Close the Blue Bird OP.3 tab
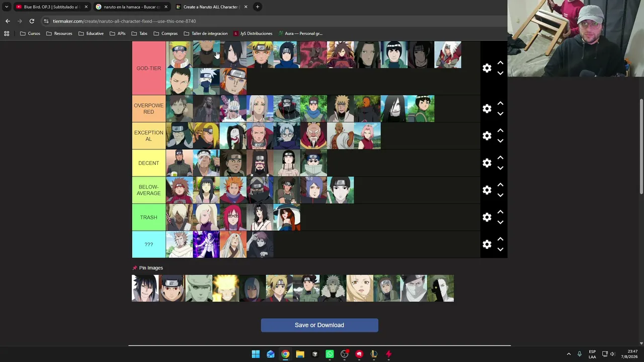This screenshot has height=362, width=644. (86, 7)
